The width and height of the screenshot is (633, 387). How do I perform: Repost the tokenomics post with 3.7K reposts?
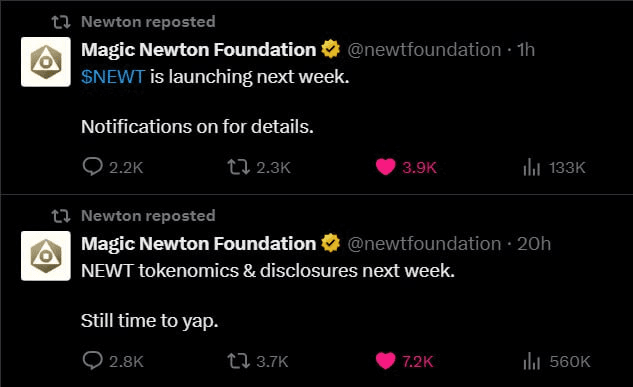(x=238, y=360)
